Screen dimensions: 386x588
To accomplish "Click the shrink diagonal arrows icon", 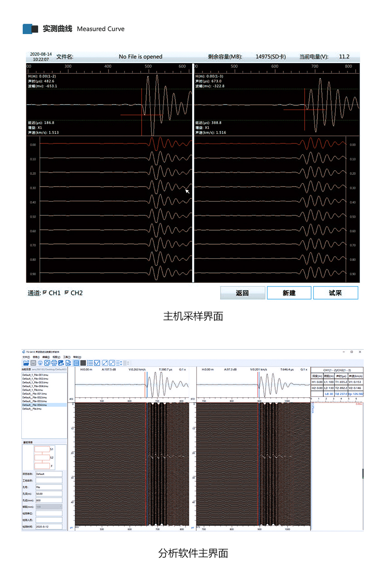I will pyautogui.click(x=112, y=363).
